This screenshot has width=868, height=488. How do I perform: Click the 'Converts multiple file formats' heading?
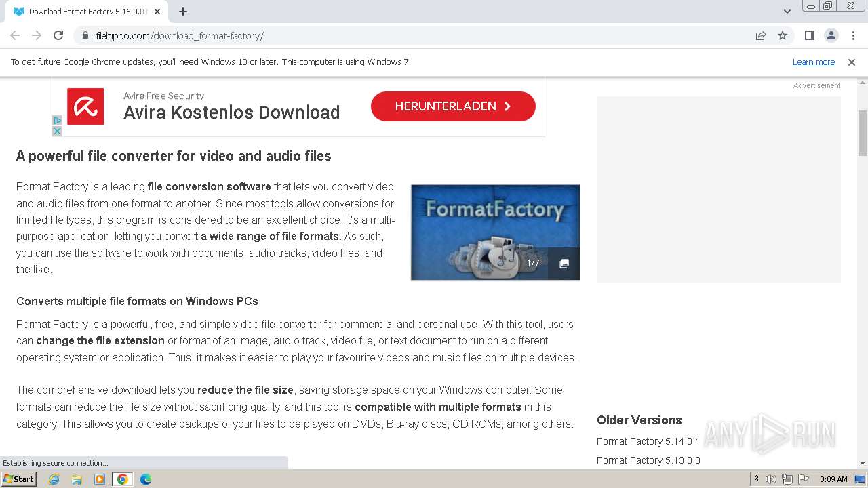pyautogui.click(x=137, y=301)
